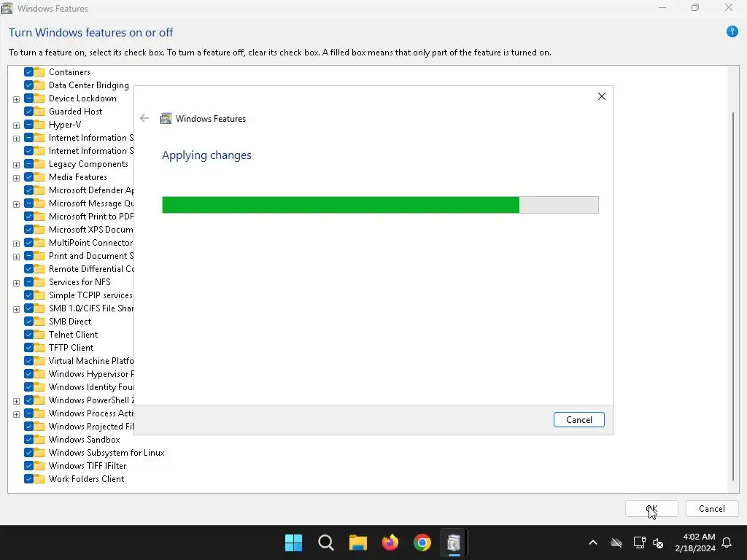The width and height of the screenshot is (747, 560).
Task: Expand Legacy Components node
Action: 16,165
